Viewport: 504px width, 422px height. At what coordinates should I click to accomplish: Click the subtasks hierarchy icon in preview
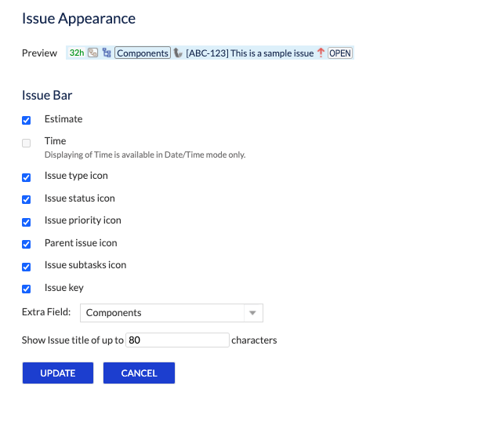pos(107,53)
